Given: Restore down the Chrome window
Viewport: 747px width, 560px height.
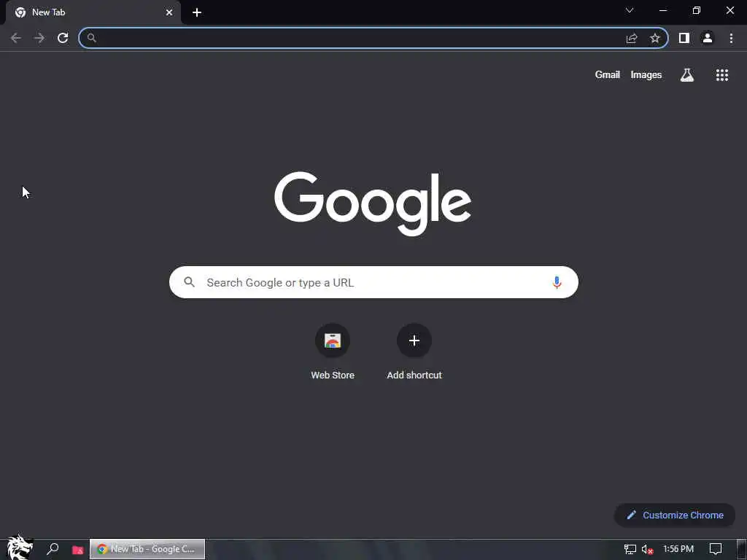Looking at the screenshot, I should (x=697, y=10).
